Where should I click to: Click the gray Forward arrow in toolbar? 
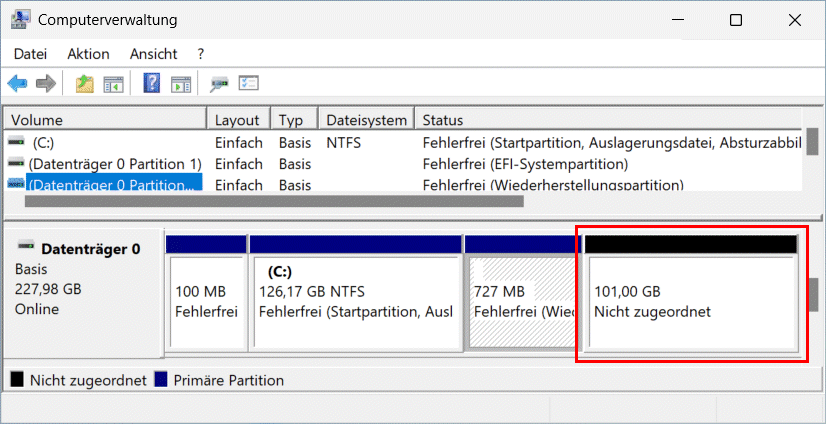45,84
